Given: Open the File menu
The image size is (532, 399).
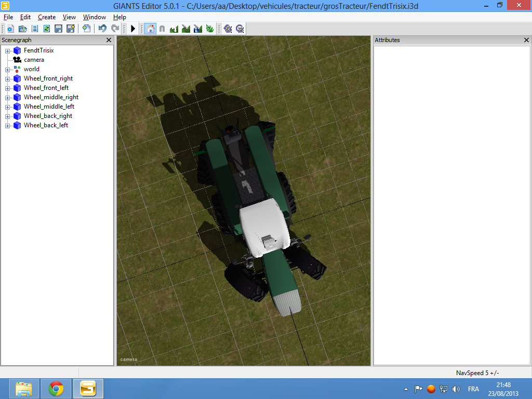Looking at the screenshot, I should tap(8, 17).
